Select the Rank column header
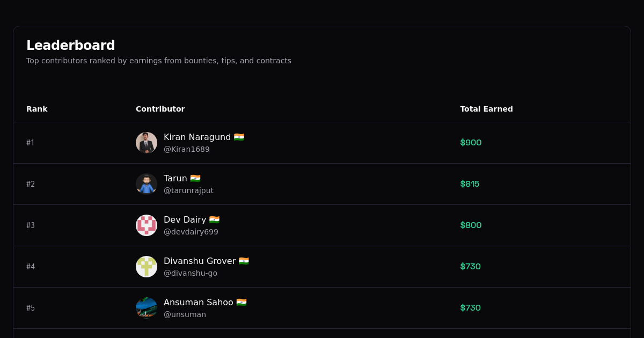 [x=37, y=109]
